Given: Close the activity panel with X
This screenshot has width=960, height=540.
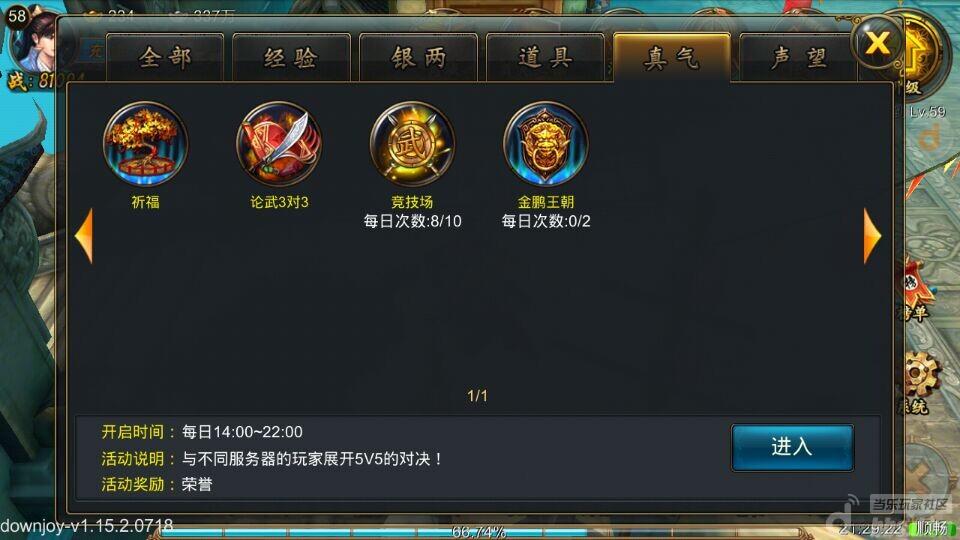Looking at the screenshot, I should click(877, 43).
